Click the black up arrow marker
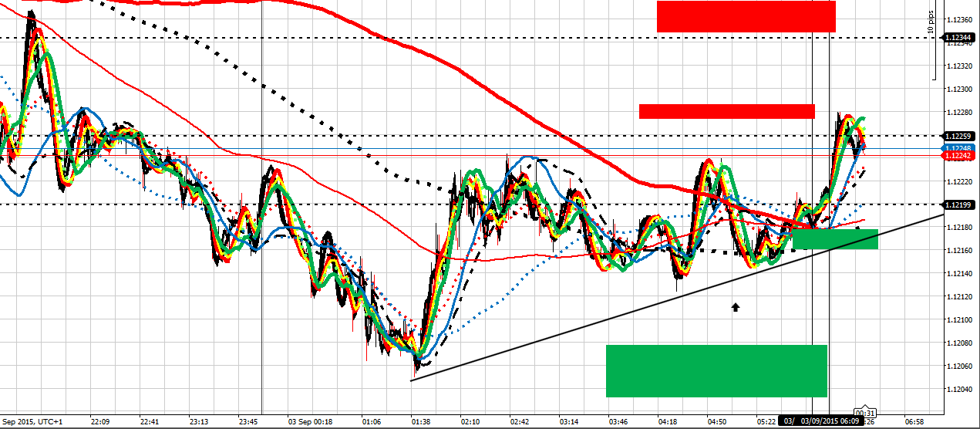980x429 pixels. click(x=736, y=307)
